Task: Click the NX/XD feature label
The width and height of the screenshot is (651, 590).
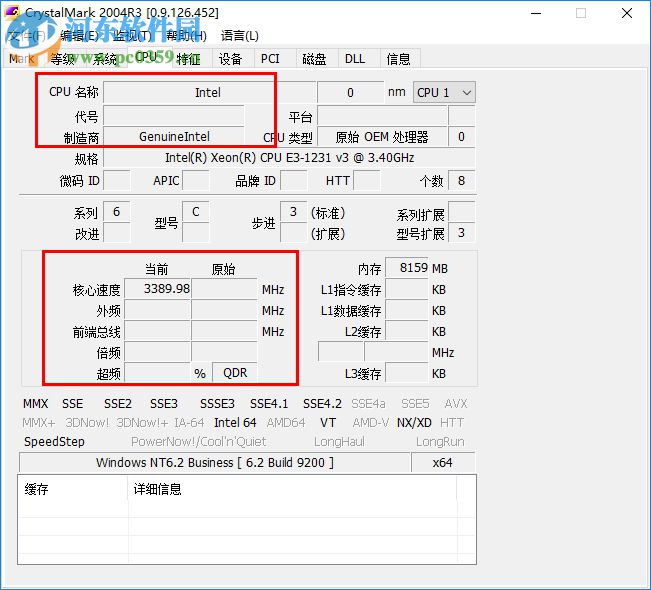Action: (x=414, y=423)
